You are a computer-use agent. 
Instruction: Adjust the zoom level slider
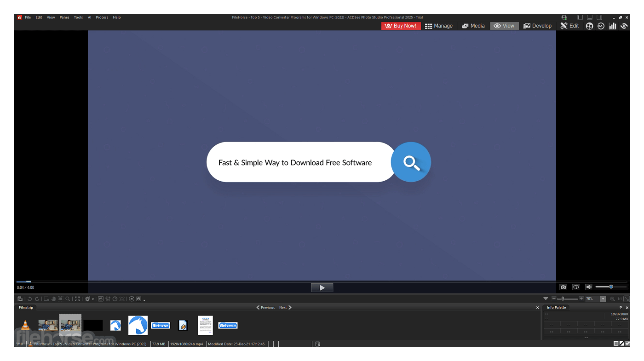click(568, 299)
